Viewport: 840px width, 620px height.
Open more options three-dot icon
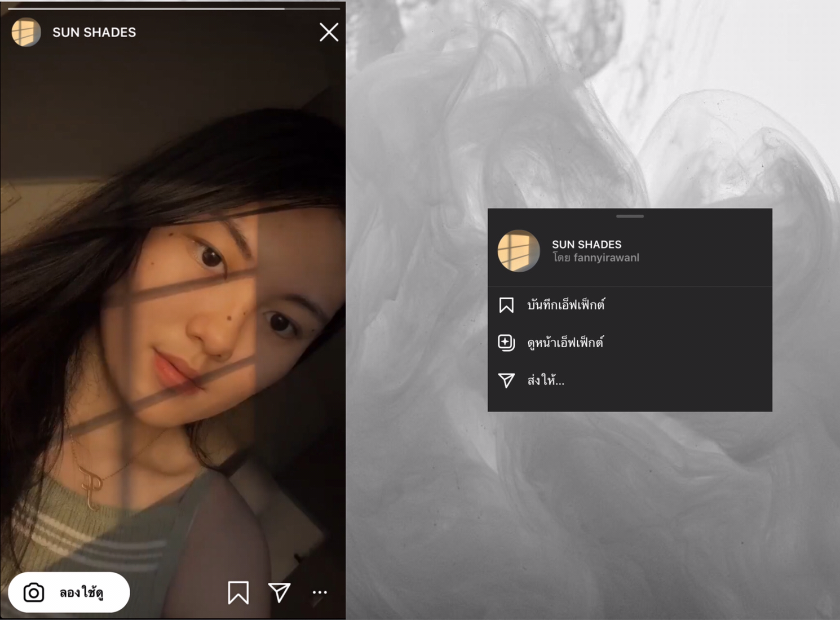(320, 592)
